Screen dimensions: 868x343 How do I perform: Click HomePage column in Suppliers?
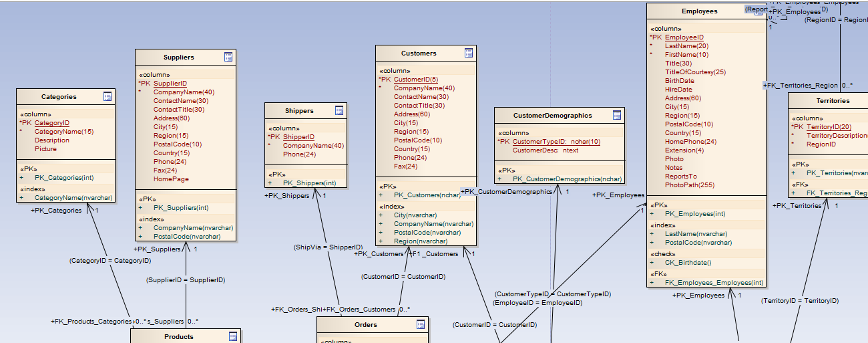pyautogui.click(x=172, y=179)
